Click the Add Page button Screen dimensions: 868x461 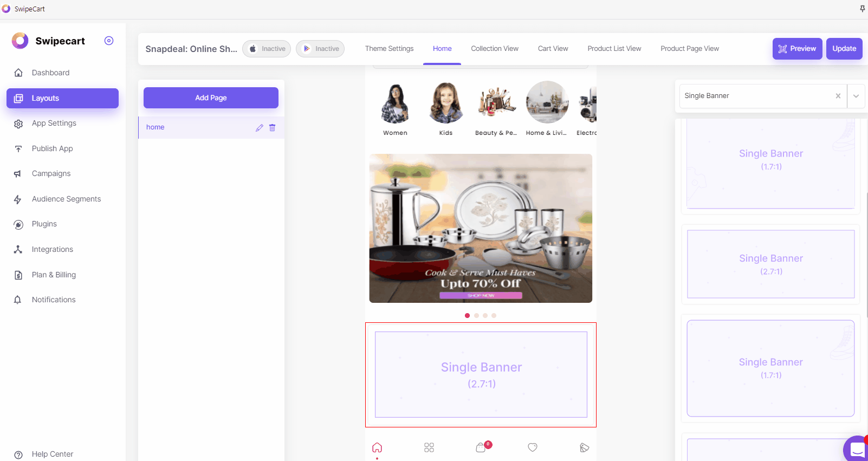tap(211, 98)
